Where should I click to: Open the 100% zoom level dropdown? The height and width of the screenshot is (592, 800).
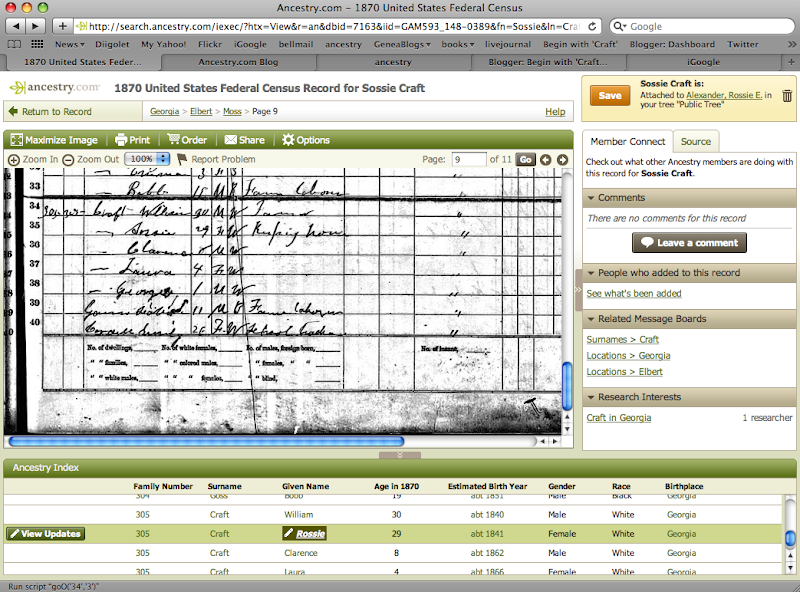(147, 159)
